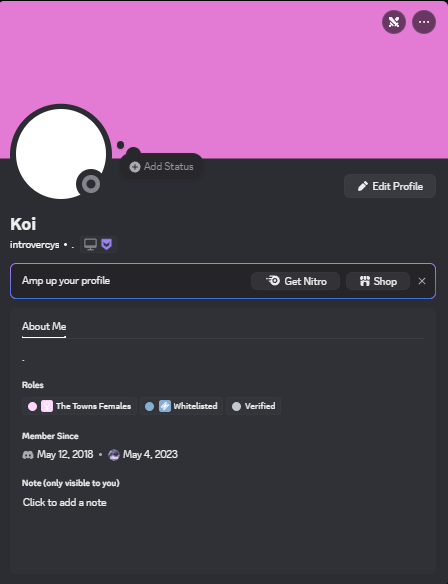The image size is (448, 584).
Task: Click the white profile avatar
Action: 61,154
